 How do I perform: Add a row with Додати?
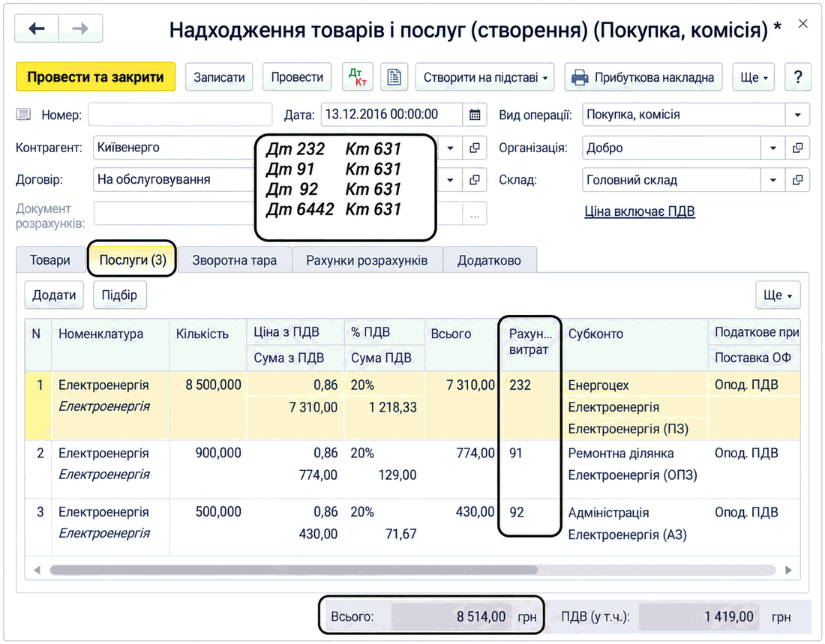pos(54,295)
